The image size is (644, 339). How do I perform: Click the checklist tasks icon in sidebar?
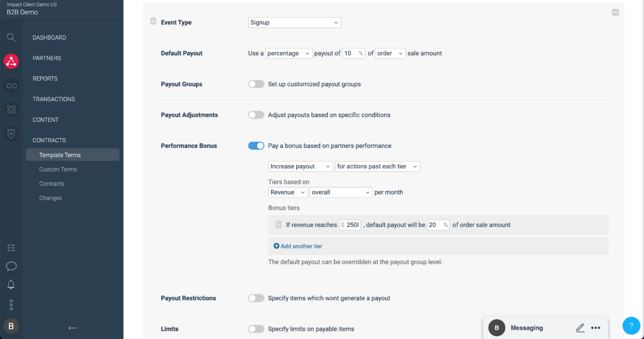point(11,247)
